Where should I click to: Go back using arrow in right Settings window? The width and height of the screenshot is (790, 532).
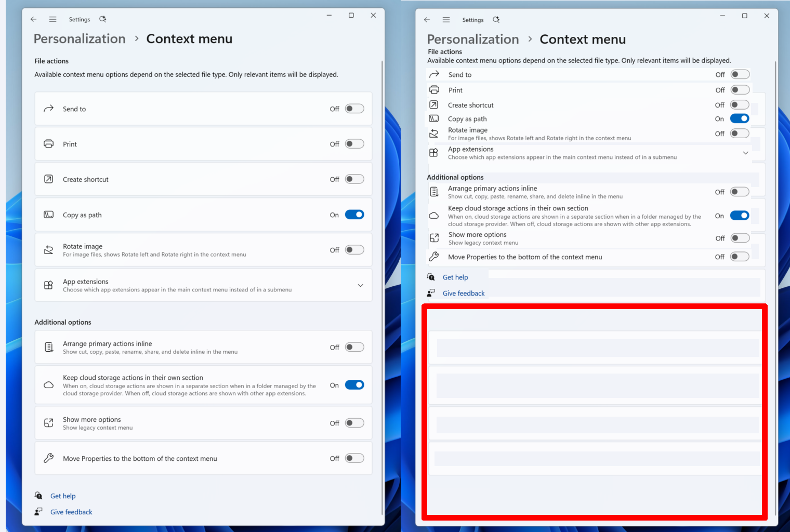pos(427,20)
